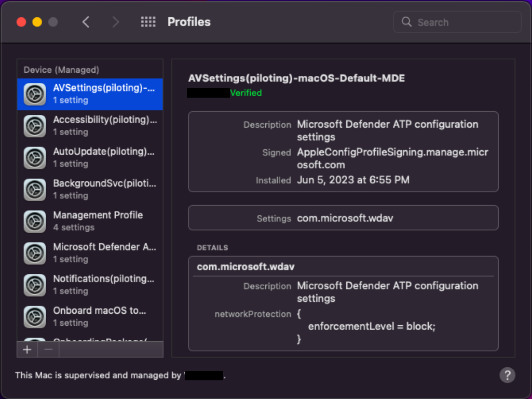Close the Profiles window

21,22
